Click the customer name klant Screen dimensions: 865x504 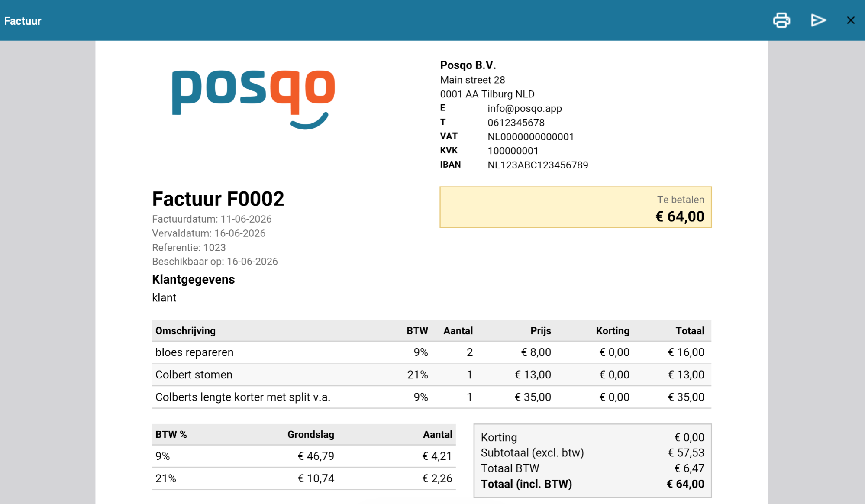(164, 298)
